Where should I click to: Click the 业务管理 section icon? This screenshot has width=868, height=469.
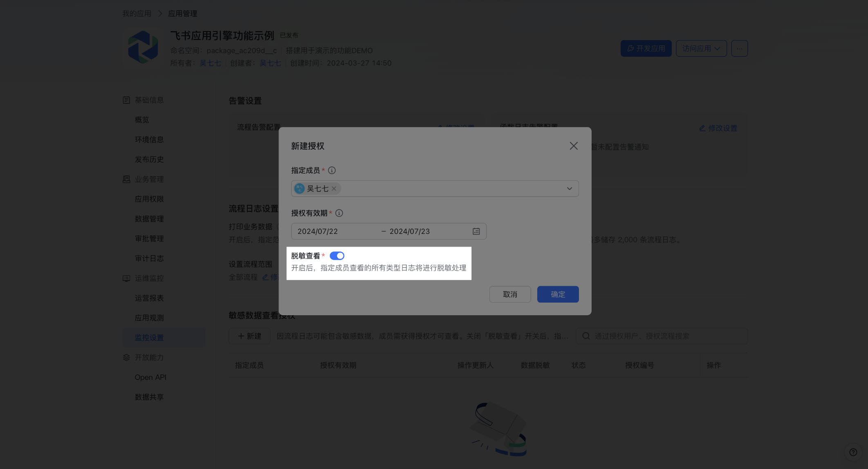point(126,180)
